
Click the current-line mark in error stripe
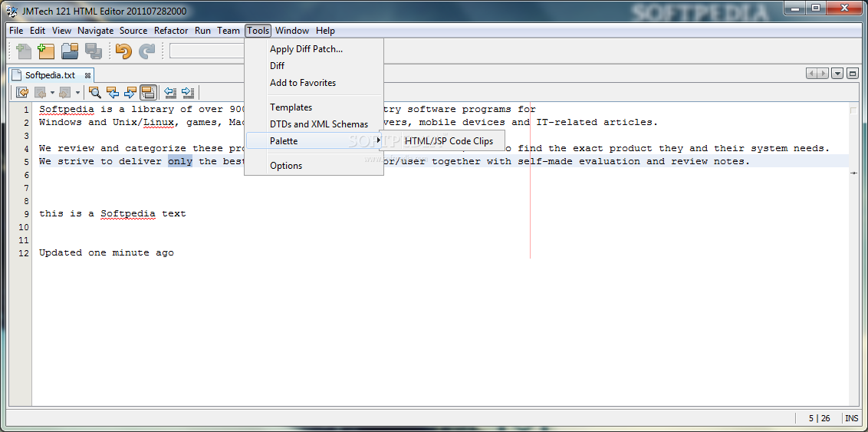[853, 173]
